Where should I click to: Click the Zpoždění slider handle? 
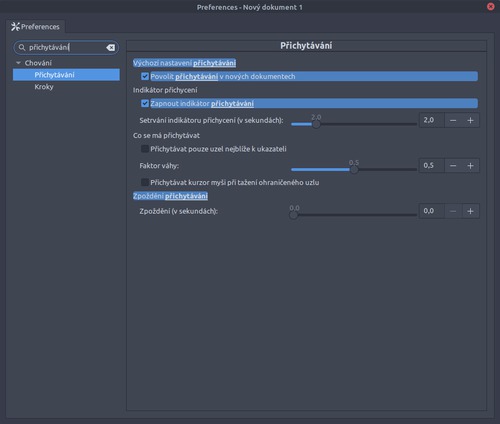(293, 215)
